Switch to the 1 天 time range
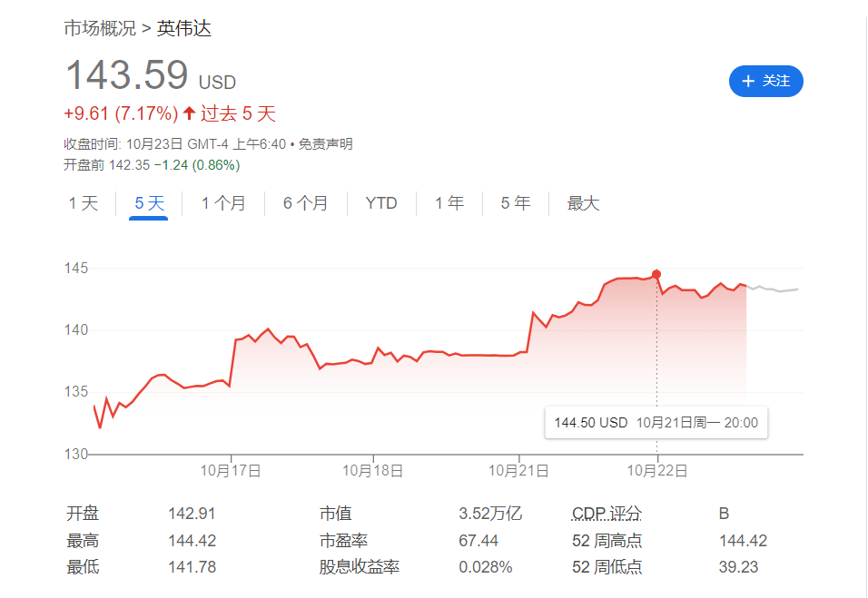The width and height of the screenshot is (868, 598). tap(83, 203)
